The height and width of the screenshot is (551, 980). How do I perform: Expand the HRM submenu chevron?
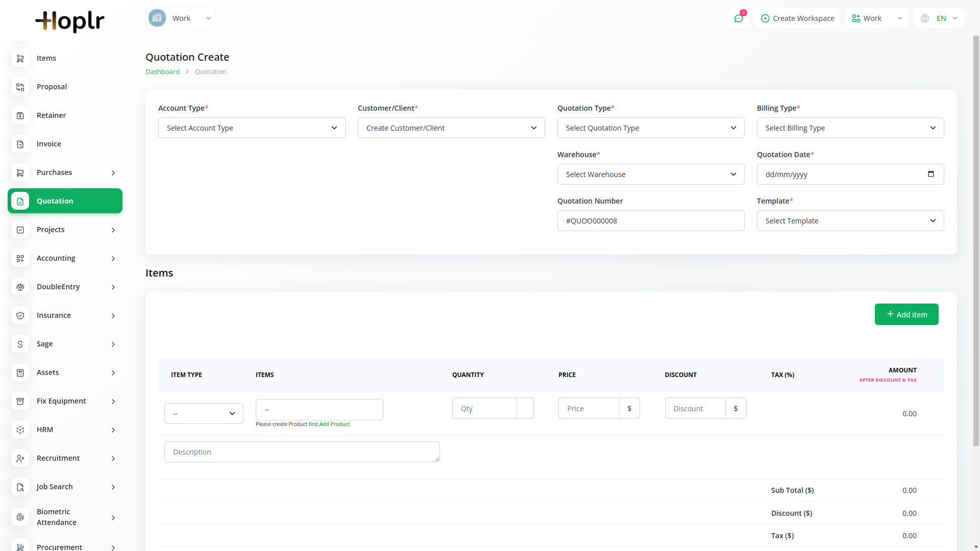[113, 430]
